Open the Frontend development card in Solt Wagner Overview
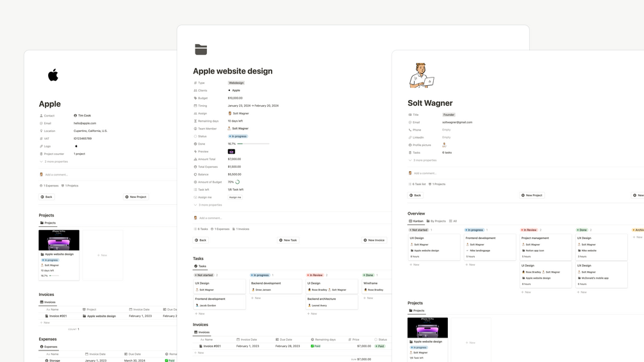 click(x=490, y=247)
